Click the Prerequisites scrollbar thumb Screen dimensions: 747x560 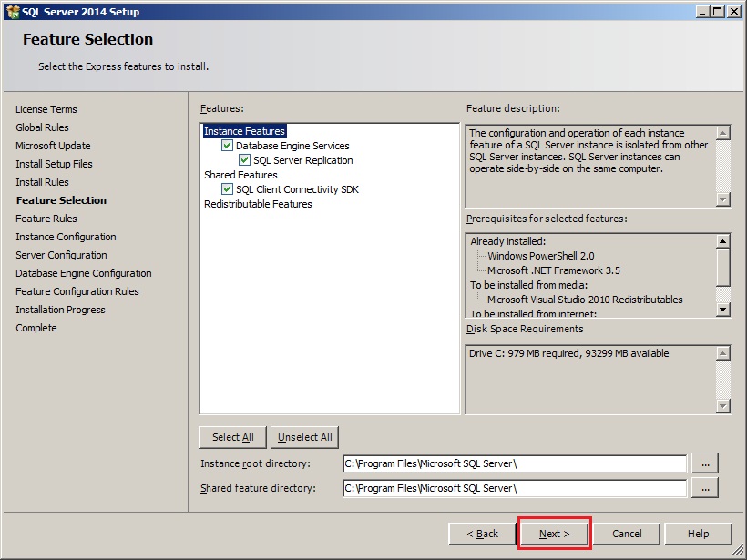722,268
